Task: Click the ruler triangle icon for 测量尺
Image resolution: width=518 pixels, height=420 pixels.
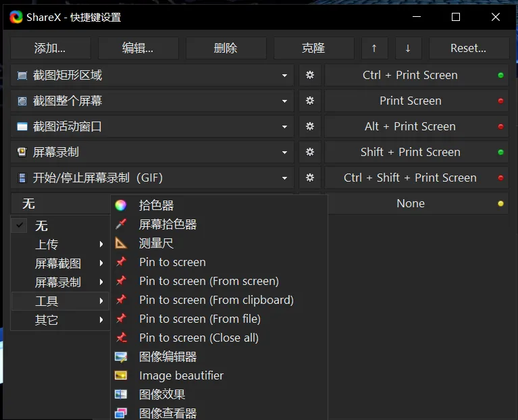Action: 121,243
